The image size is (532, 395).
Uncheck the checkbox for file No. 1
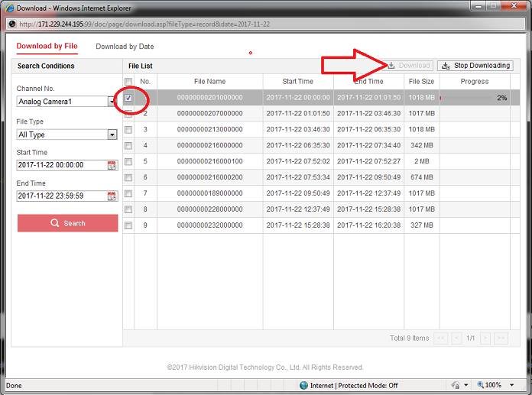coord(128,98)
